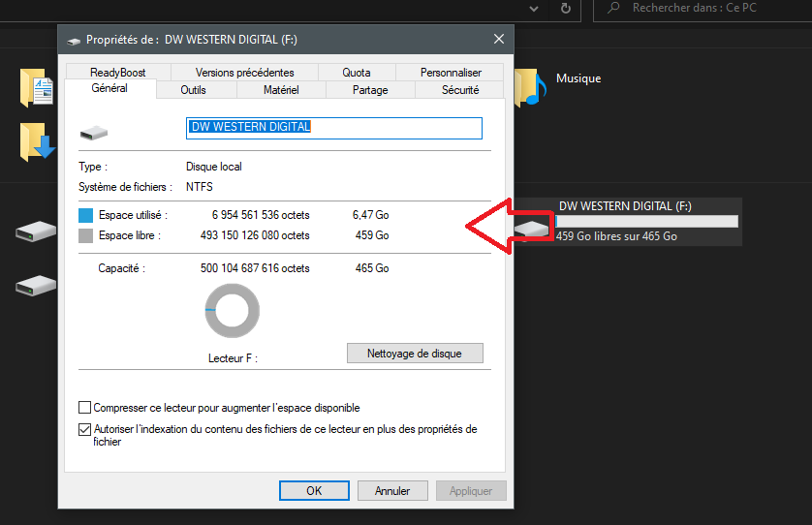Click the Appliquer button
This screenshot has width=812, height=525.
click(471, 491)
